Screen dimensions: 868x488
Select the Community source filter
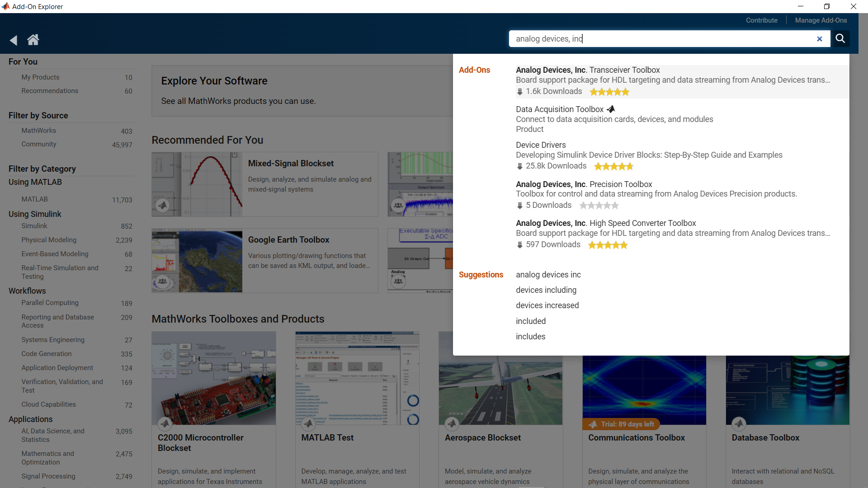coord(39,144)
